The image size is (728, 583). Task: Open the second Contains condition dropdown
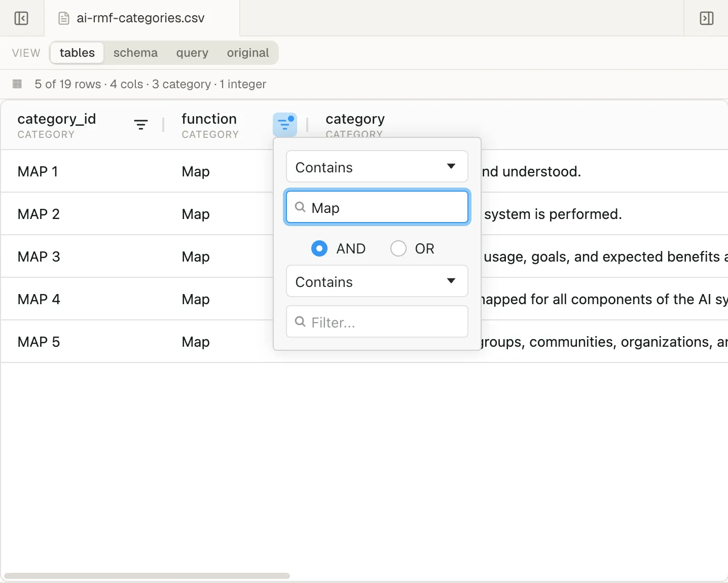(x=377, y=281)
